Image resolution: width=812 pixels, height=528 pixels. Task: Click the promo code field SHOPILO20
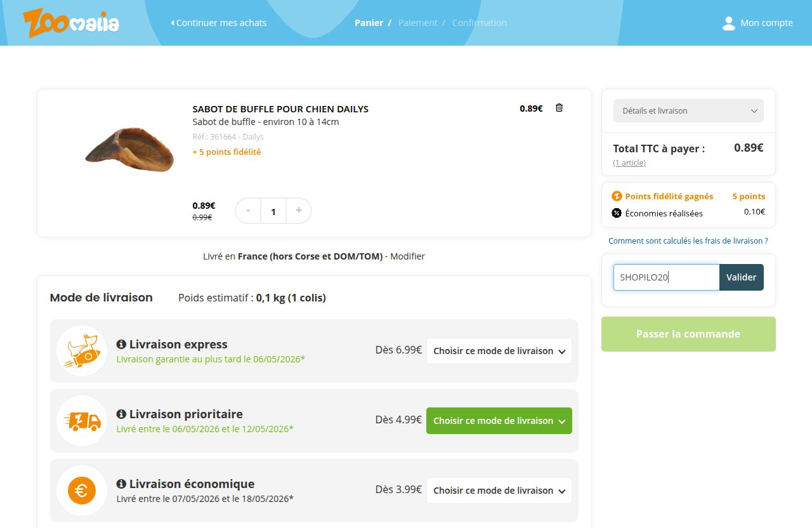666,277
